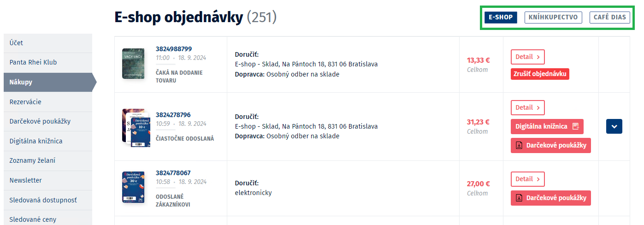Open Detail for order 3824988799
644x225 pixels.
pyautogui.click(x=527, y=57)
